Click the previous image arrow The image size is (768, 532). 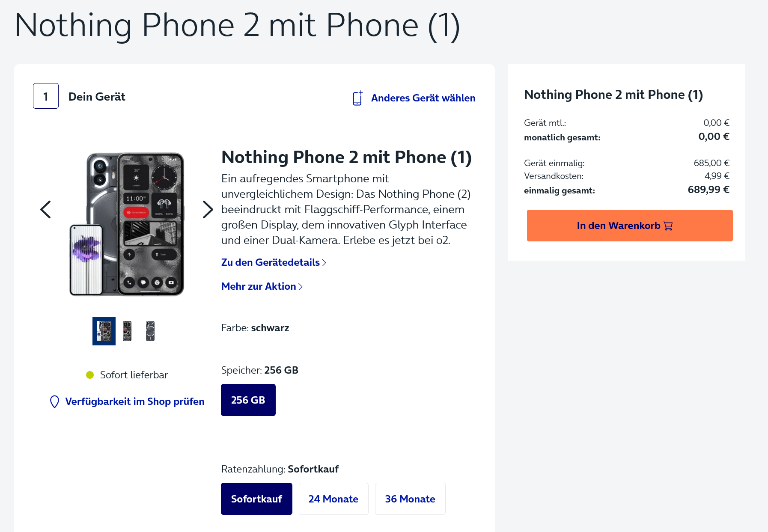click(46, 209)
